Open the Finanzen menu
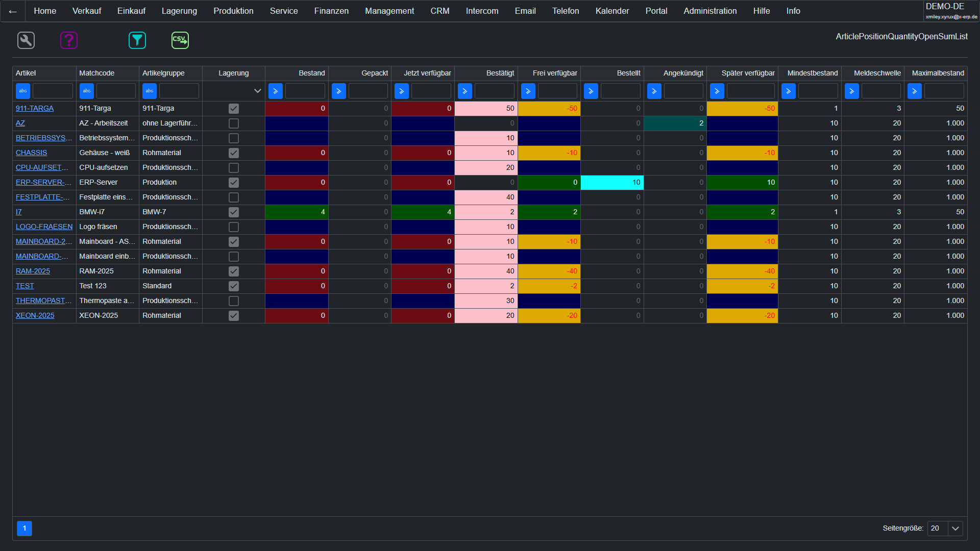 pyautogui.click(x=331, y=11)
